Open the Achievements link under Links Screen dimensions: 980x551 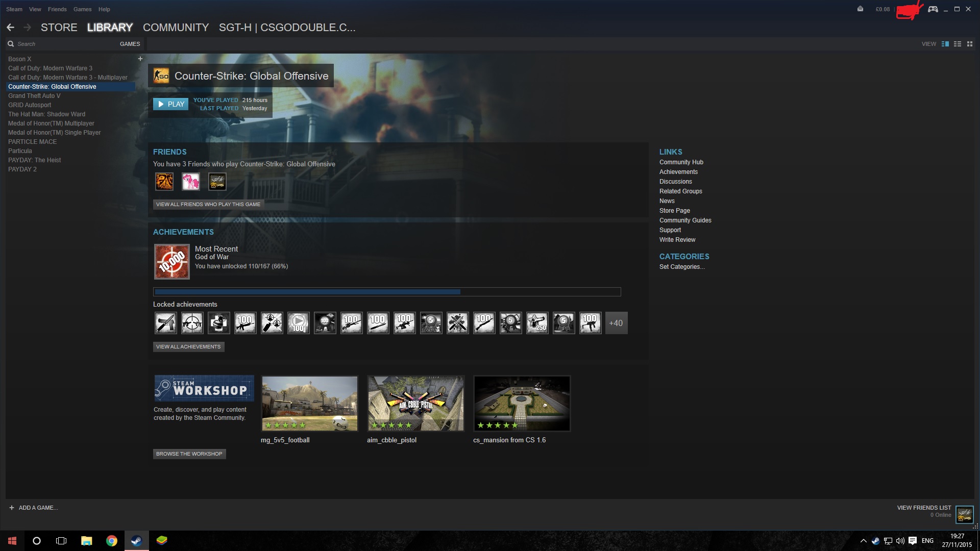(x=678, y=172)
